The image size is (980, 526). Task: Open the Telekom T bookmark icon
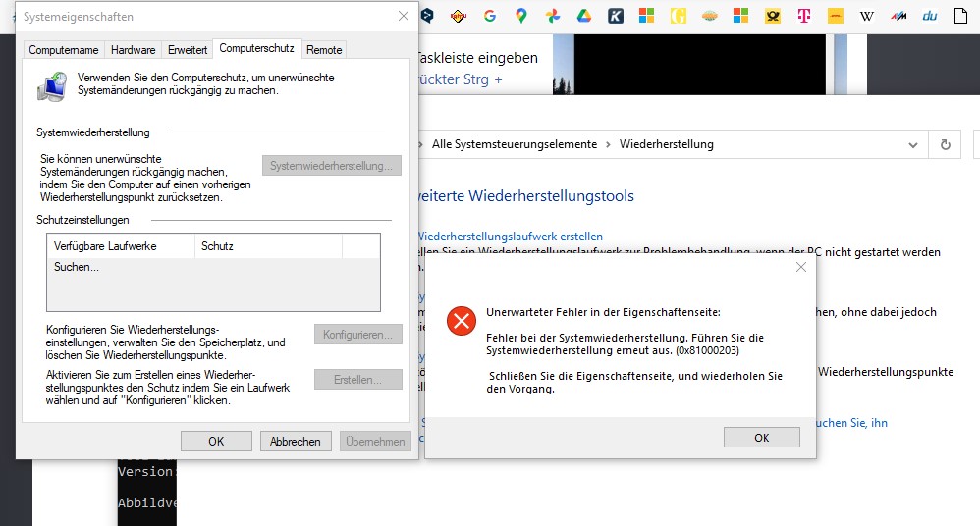pos(804,17)
